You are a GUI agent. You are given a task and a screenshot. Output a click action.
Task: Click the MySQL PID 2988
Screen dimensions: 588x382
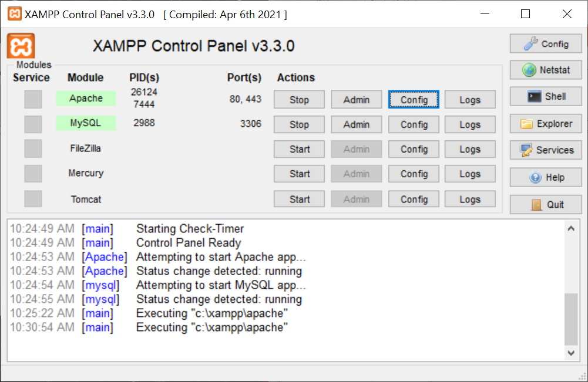[x=144, y=123]
